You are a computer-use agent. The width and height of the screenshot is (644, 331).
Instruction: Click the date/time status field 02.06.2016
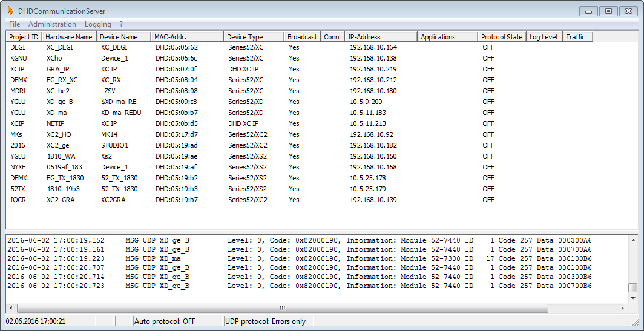pyautogui.click(x=50, y=321)
